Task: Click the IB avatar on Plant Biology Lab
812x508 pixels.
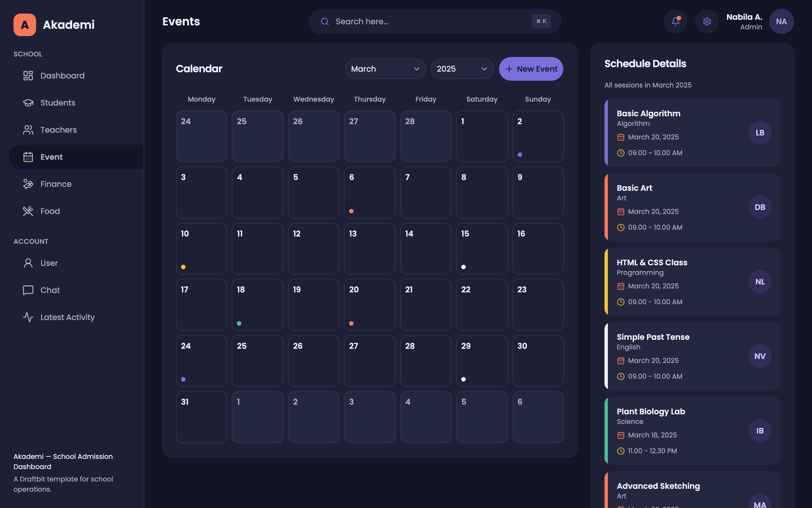Action: (x=760, y=431)
